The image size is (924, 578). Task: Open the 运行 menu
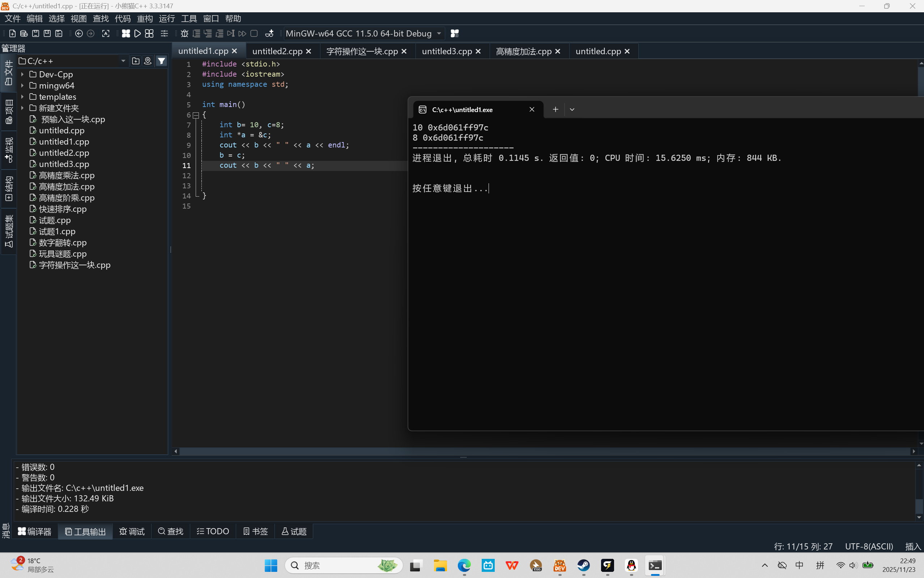tap(167, 18)
